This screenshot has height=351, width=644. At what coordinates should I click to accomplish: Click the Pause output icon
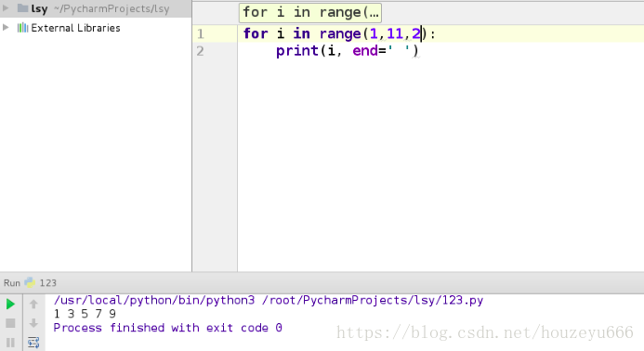[10, 343]
